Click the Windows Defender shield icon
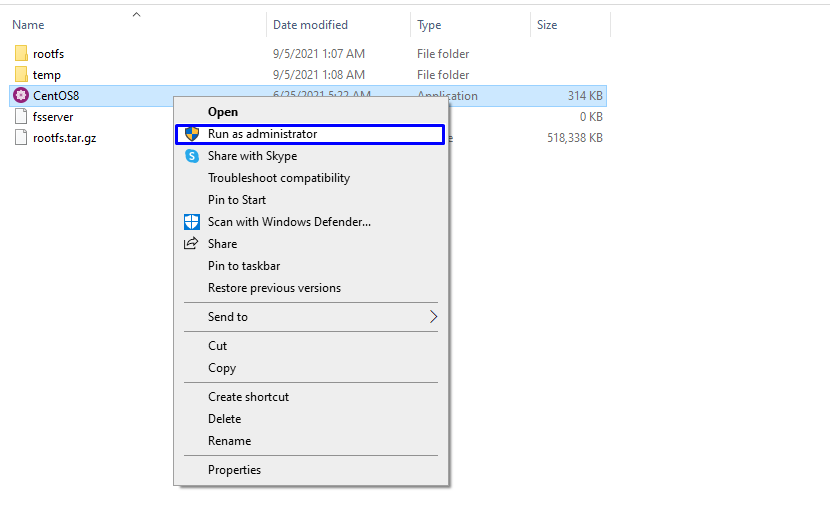Viewport: 830px width, 506px height. tap(192, 222)
